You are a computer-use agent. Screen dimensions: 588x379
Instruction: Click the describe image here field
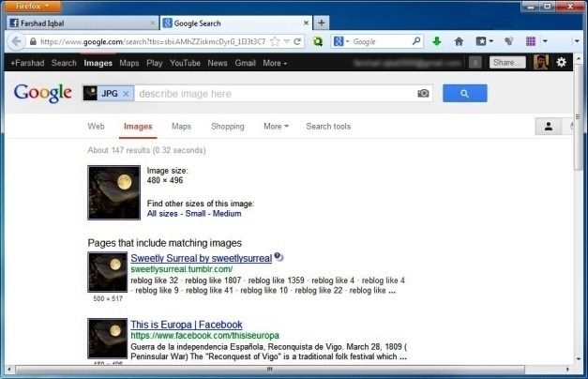tap(277, 94)
